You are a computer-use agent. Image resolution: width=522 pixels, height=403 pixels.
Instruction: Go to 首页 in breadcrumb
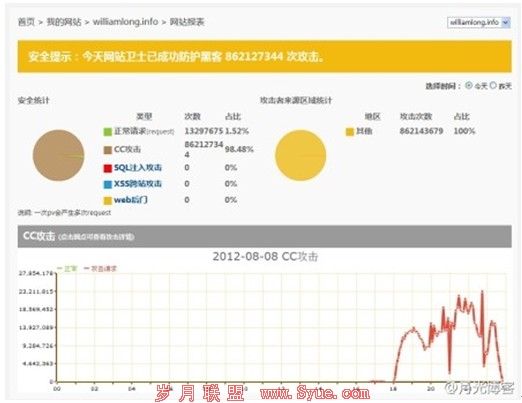[x=26, y=22]
